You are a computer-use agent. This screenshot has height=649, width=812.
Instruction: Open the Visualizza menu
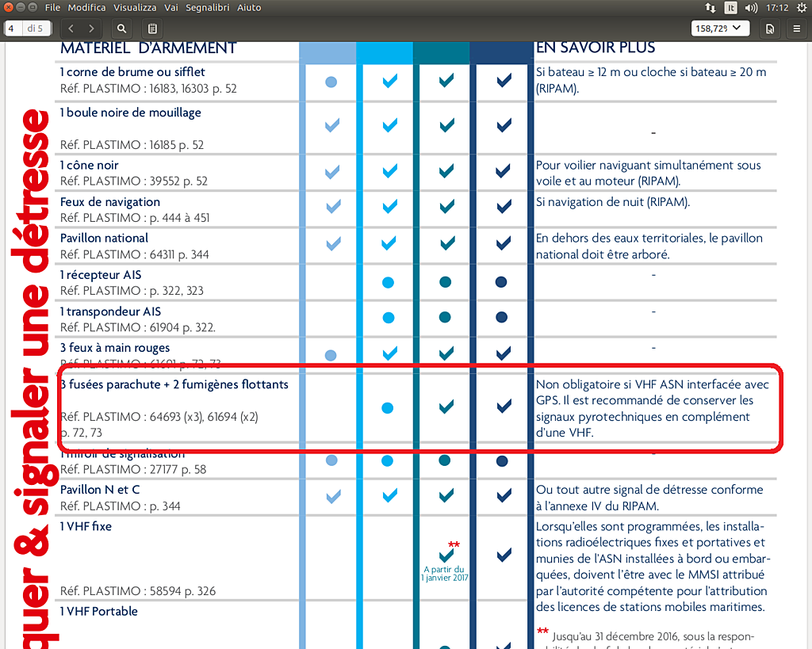click(x=135, y=8)
